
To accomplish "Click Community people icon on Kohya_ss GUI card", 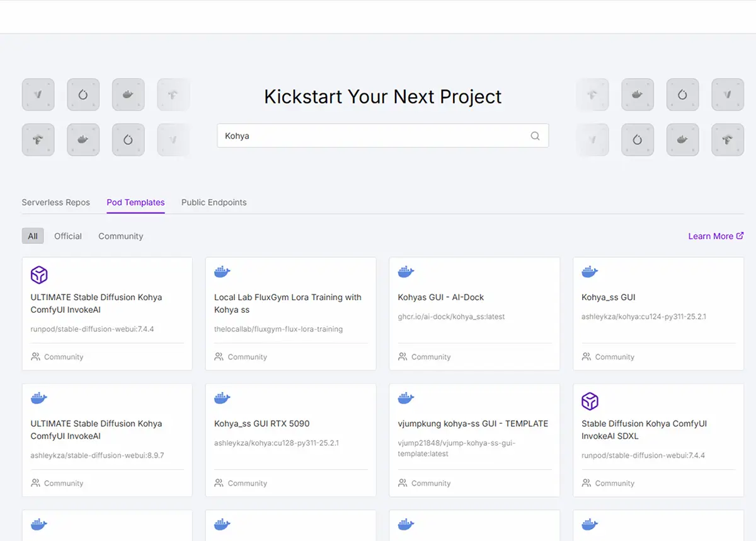I will 587,357.
